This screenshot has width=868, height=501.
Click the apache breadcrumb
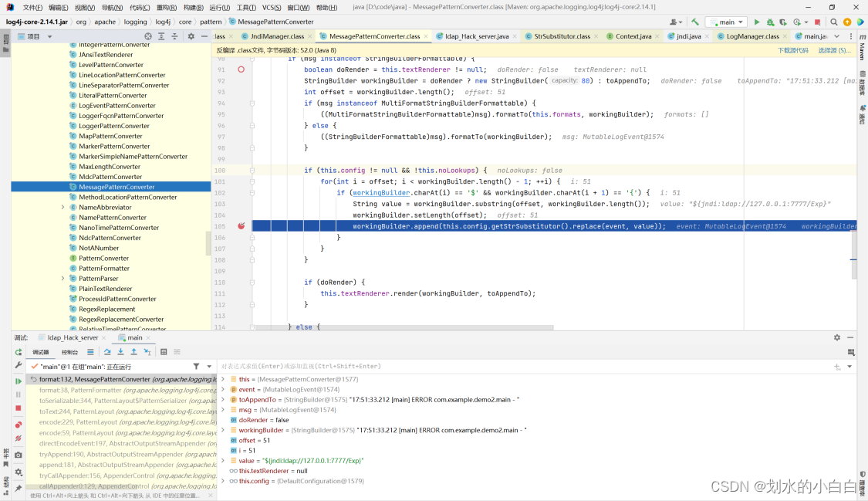tap(105, 22)
